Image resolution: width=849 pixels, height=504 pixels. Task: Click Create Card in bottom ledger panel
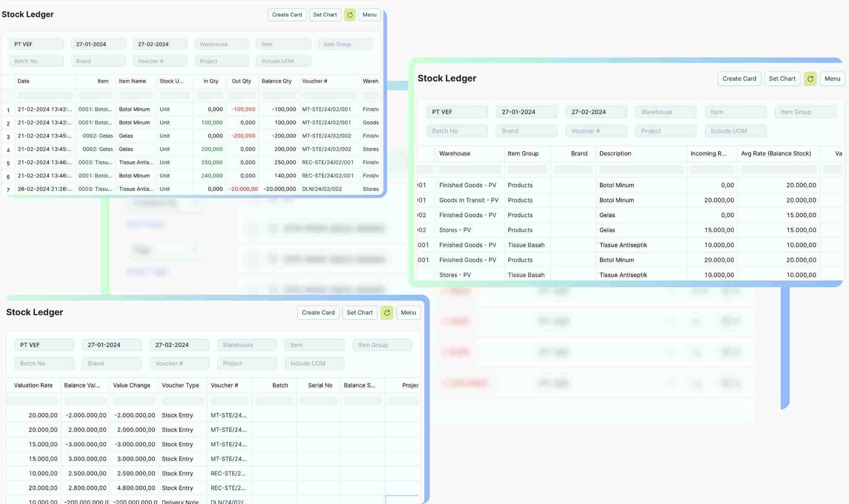point(318,313)
